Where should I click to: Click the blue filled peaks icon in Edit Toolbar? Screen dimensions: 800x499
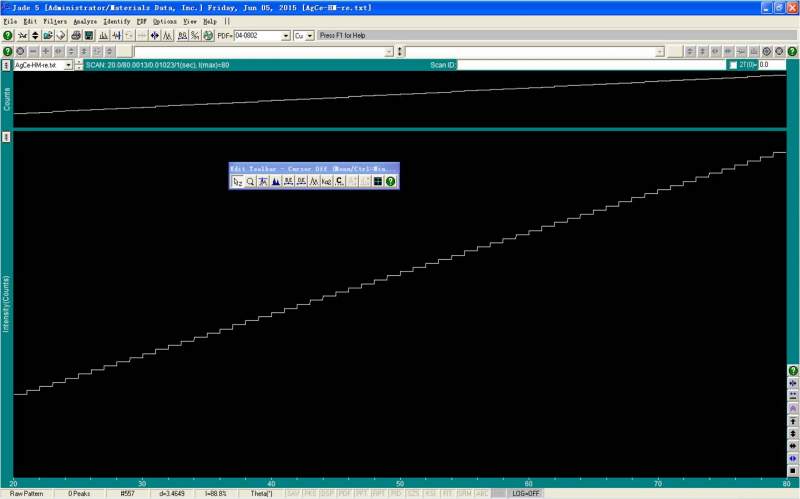click(x=276, y=181)
